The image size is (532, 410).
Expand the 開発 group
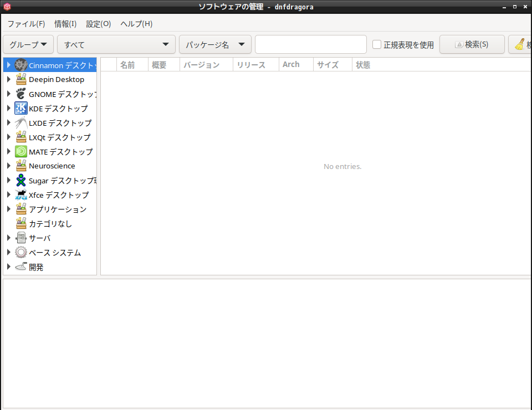click(x=9, y=266)
